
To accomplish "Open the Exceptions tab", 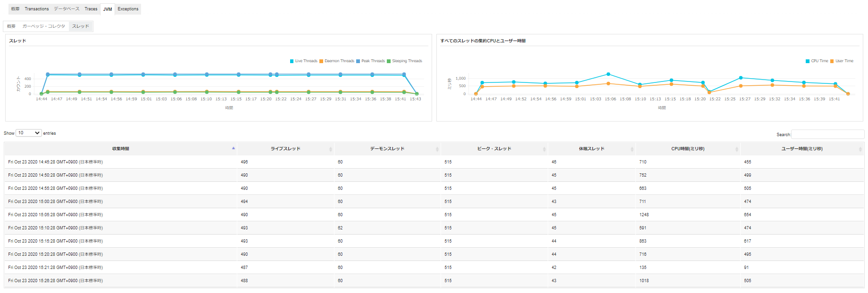I will point(128,9).
